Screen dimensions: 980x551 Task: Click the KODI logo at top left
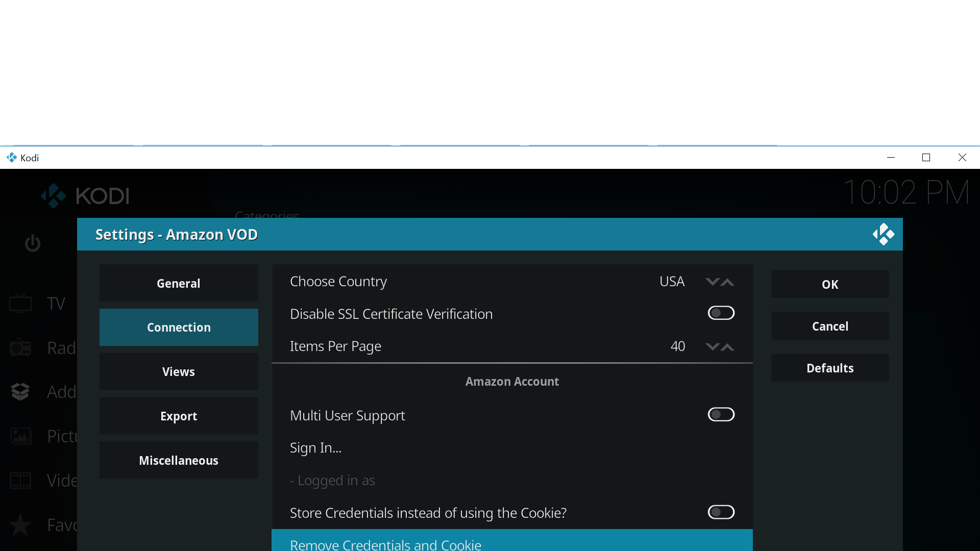[85, 196]
